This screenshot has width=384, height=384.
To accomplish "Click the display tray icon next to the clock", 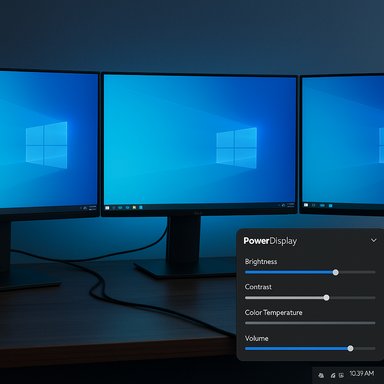I will click(341, 375).
